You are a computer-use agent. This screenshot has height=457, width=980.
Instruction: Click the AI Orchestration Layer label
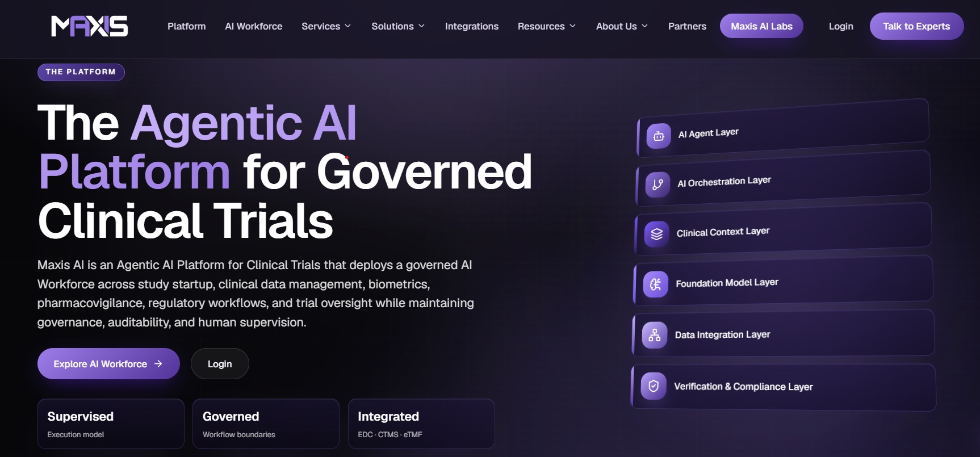724,182
